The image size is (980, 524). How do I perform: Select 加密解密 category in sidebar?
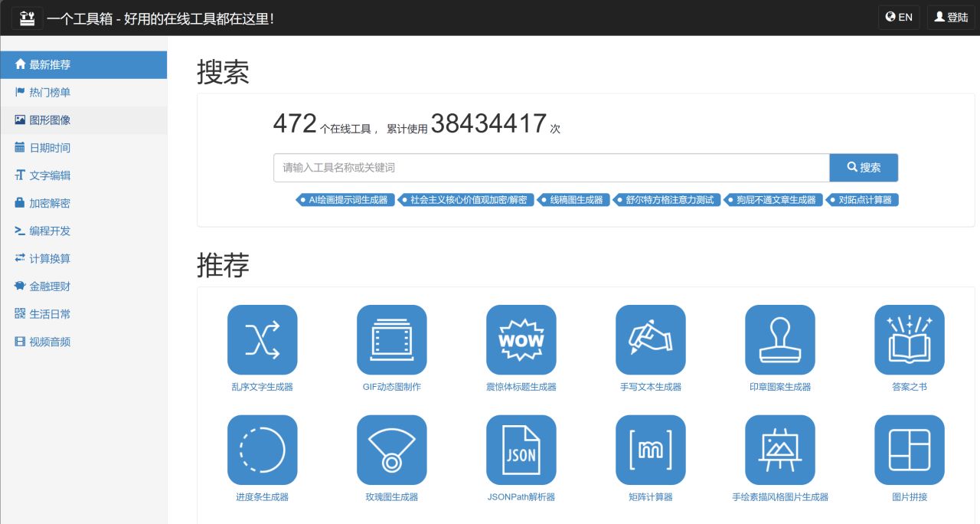click(83, 203)
